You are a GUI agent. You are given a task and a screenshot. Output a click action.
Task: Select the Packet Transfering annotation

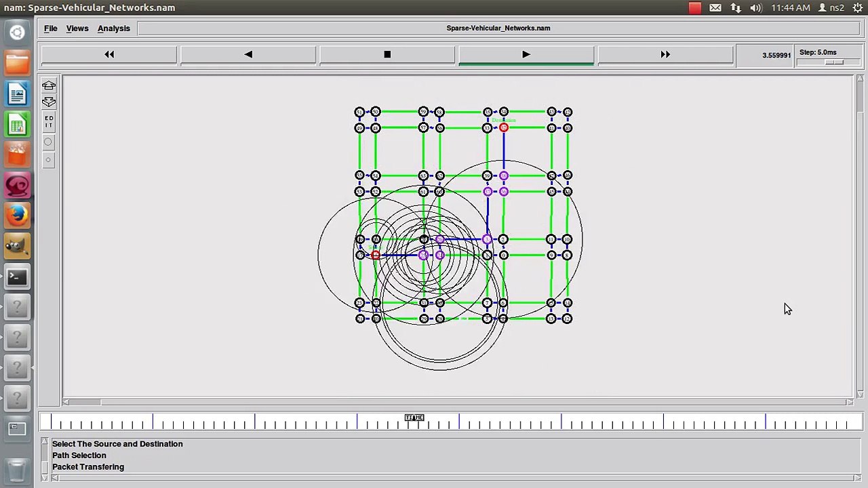pyautogui.click(x=88, y=467)
